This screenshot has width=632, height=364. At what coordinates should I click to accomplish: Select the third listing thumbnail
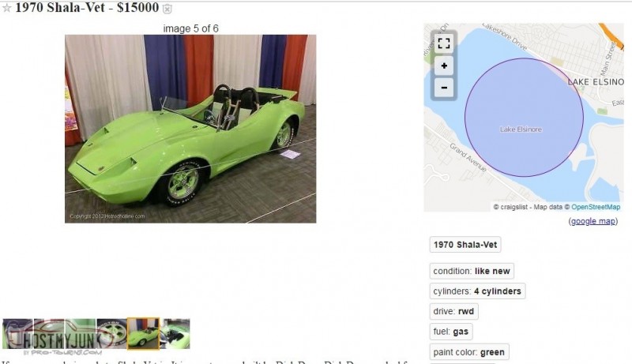81,334
